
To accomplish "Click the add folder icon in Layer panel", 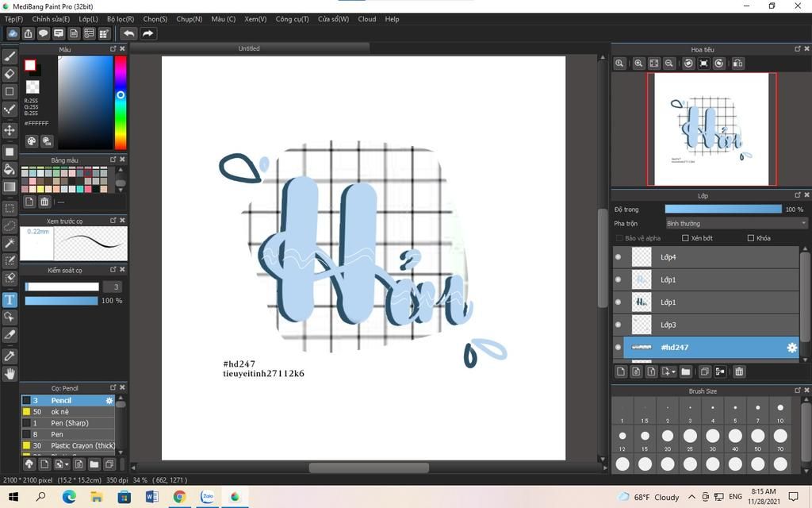I will (686, 371).
